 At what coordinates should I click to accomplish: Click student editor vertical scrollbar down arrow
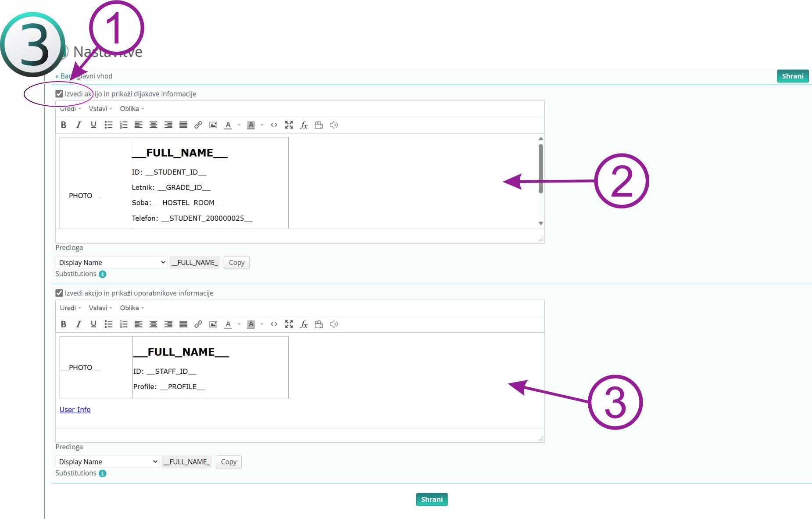541,223
